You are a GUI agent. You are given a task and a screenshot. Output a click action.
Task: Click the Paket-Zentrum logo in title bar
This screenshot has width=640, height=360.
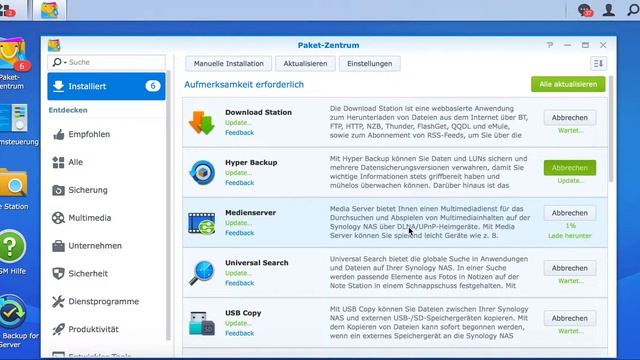pos(54,45)
